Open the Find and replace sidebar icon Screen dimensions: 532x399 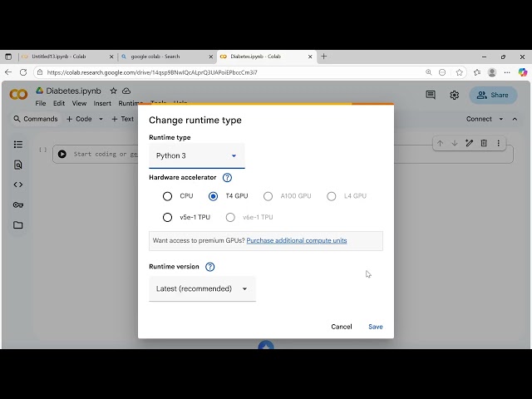[18, 165]
